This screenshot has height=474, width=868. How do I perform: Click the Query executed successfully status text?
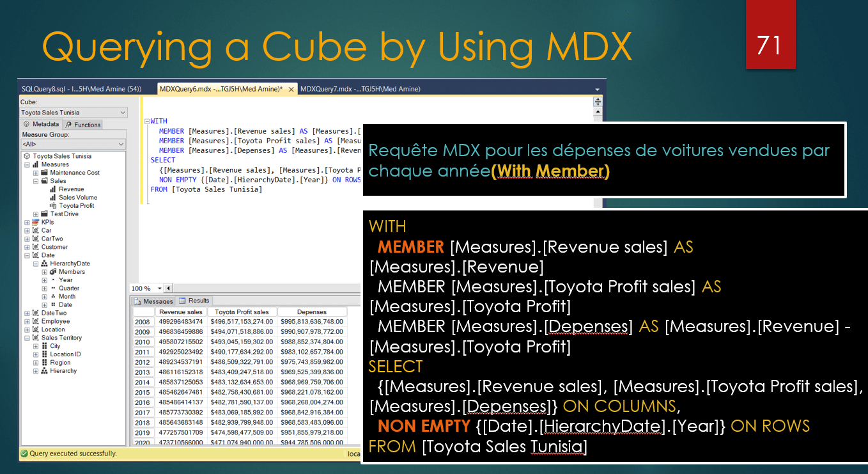[x=73, y=454]
